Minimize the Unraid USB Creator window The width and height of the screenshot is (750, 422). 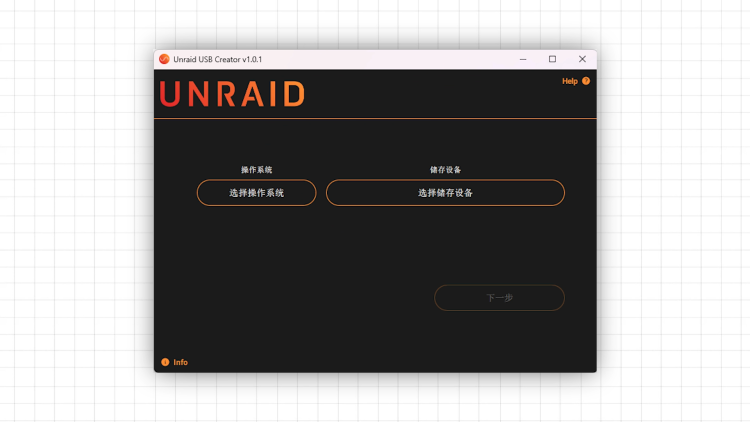(x=523, y=59)
